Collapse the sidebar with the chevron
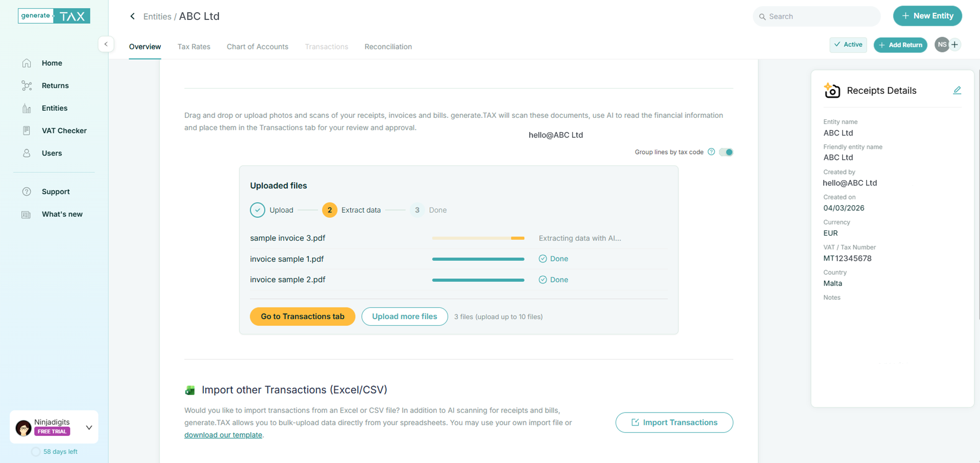Image resolution: width=980 pixels, height=463 pixels. click(106, 44)
